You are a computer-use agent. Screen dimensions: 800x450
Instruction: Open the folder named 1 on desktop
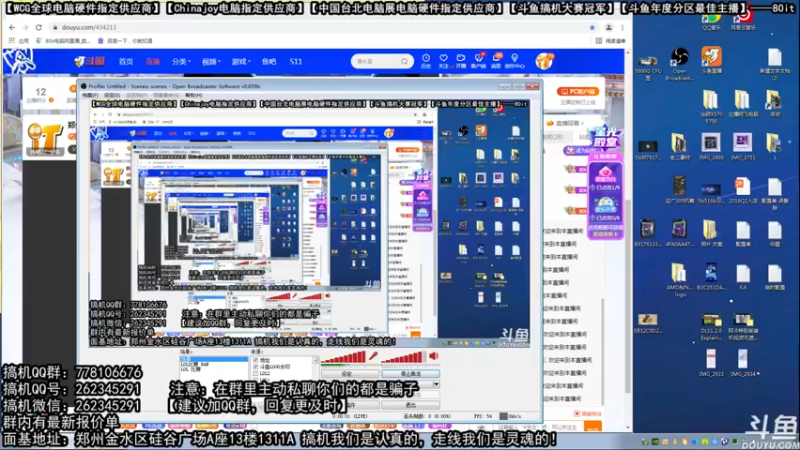pos(774,146)
